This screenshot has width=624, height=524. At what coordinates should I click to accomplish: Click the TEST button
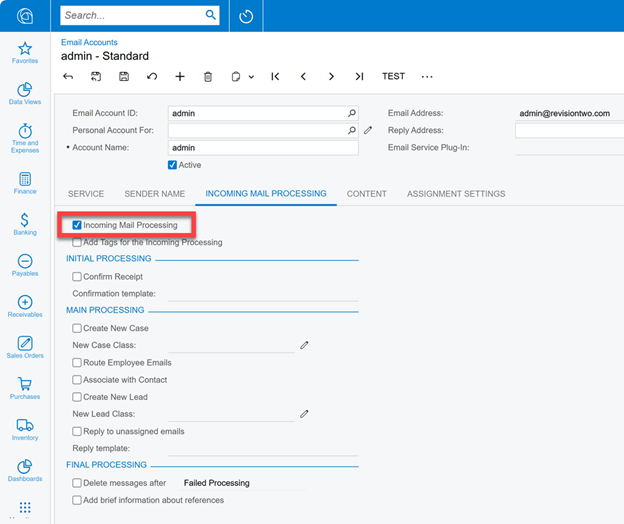393,76
